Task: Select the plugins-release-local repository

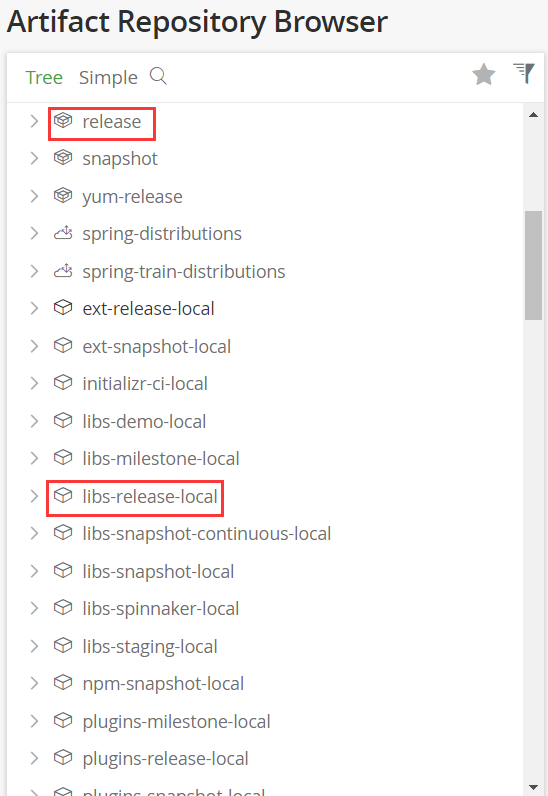Action: point(166,758)
